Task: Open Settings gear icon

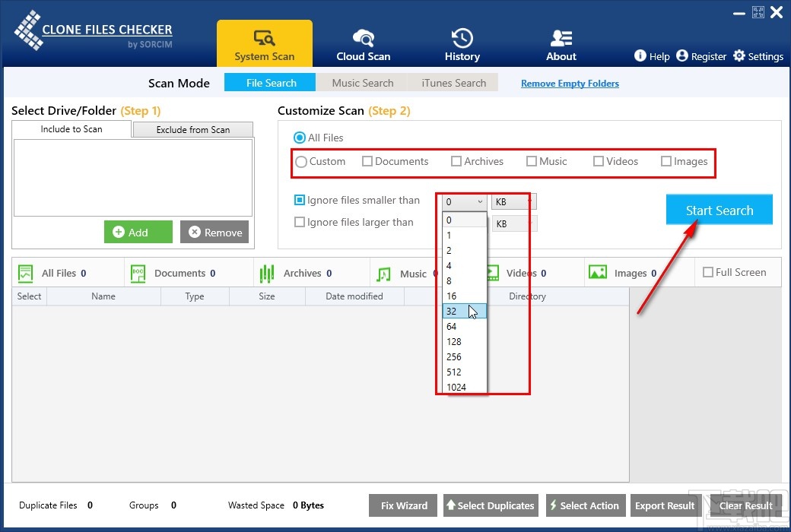Action: coord(739,55)
